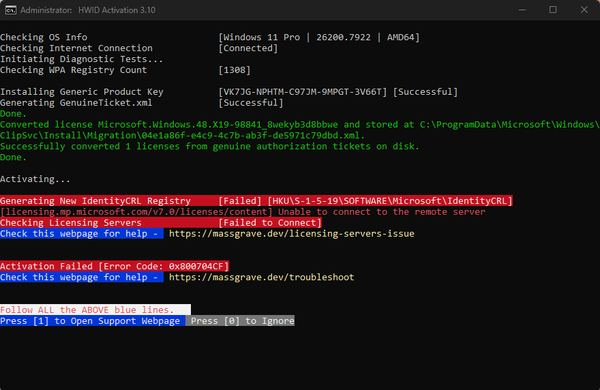Close the HWID Activation window
Viewport: 600px width, 390px height.
(584, 10)
